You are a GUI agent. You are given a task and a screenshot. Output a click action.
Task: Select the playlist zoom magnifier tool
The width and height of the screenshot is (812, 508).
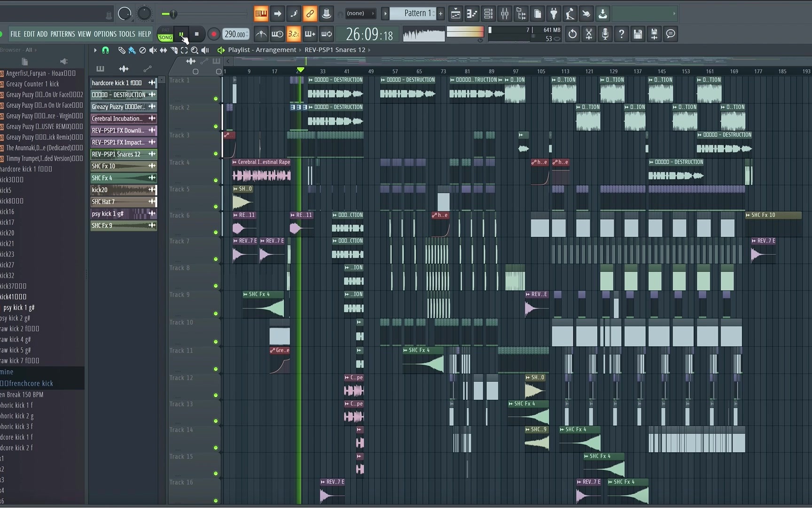pyautogui.click(x=195, y=50)
